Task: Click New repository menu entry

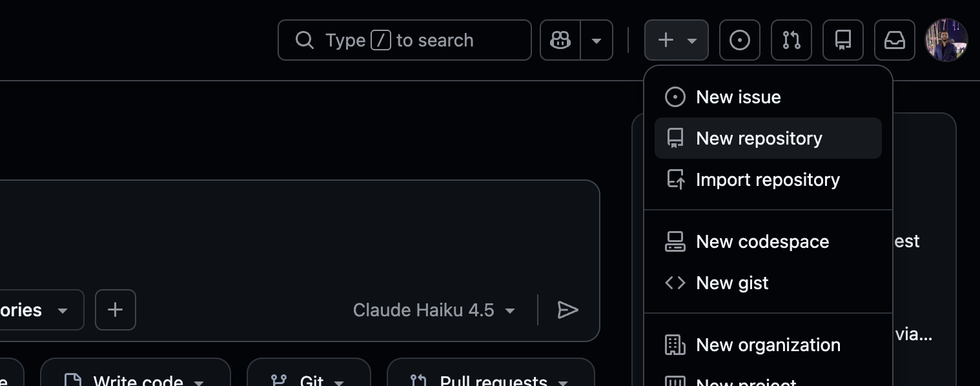Action: pos(759,138)
